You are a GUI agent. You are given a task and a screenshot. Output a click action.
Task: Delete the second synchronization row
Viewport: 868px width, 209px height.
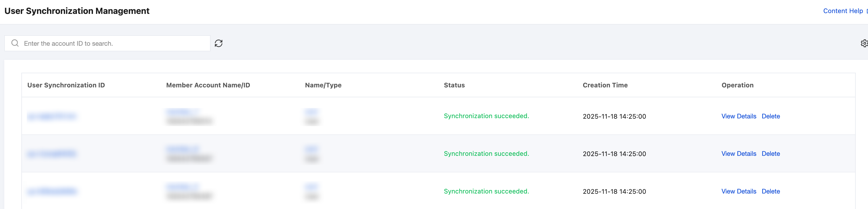(771, 154)
